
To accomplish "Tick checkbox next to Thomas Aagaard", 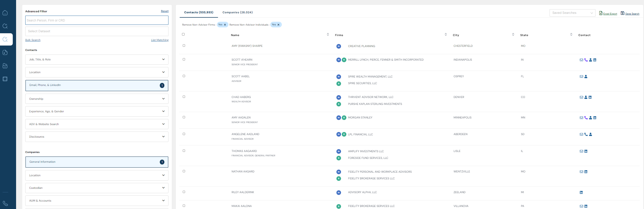I will [x=184, y=151].
